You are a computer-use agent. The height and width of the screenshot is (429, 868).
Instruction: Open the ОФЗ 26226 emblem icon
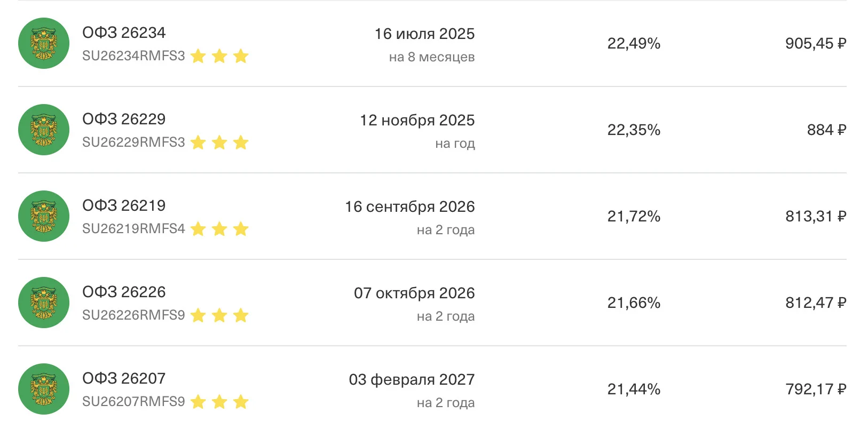point(44,303)
